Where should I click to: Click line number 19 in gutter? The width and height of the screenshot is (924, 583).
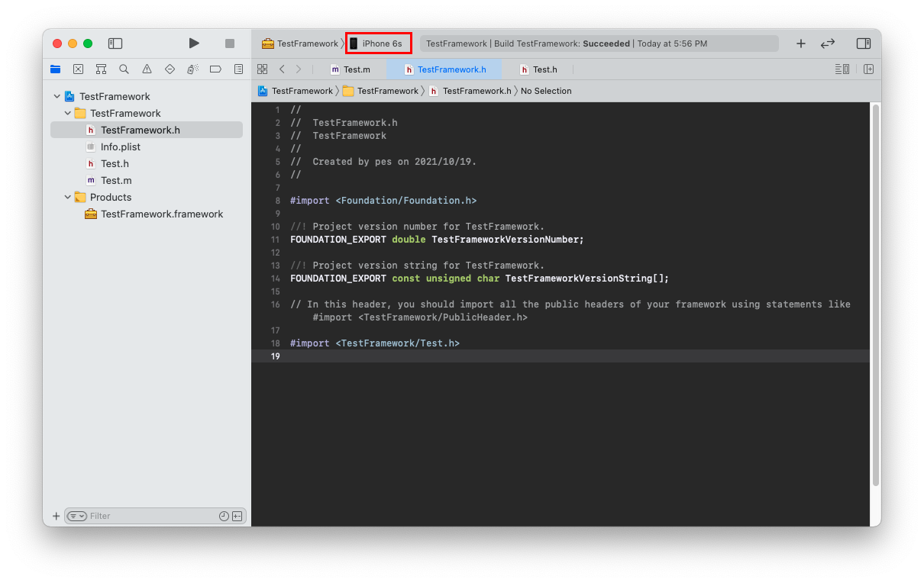point(275,356)
